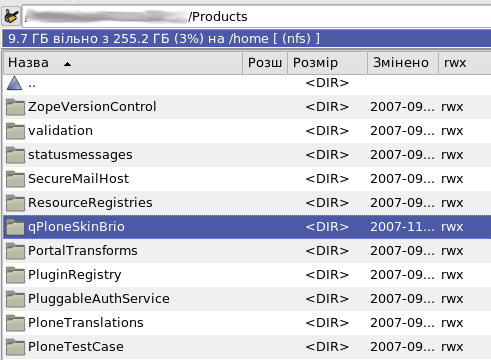This screenshot has width=491, height=360.
Task: Click the sort arrow in Назва header
Action: (x=67, y=64)
